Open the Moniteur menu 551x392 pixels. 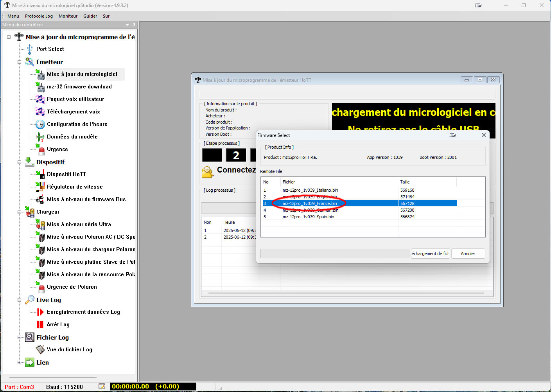pos(68,16)
